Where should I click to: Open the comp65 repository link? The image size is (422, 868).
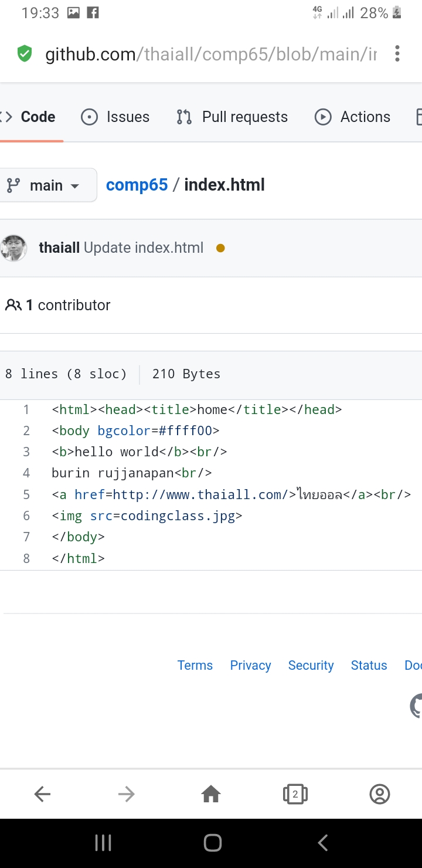pyautogui.click(x=137, y=185)
